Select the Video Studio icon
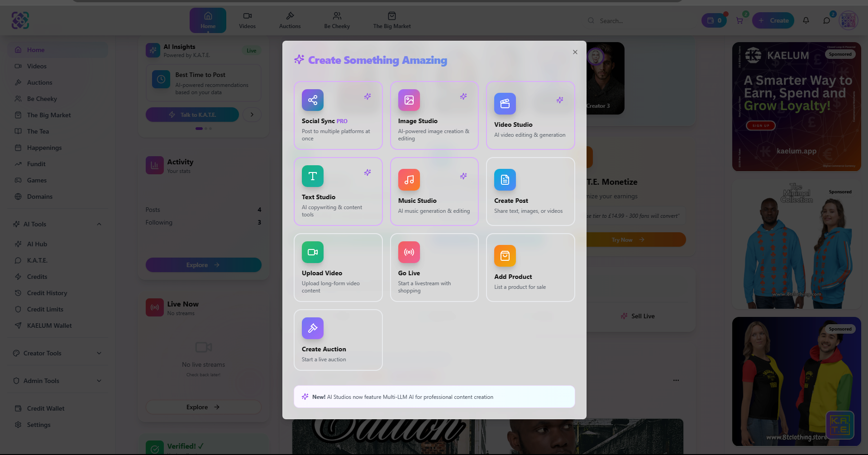This screenshot has height=455, width=868. tap(505, 104)
